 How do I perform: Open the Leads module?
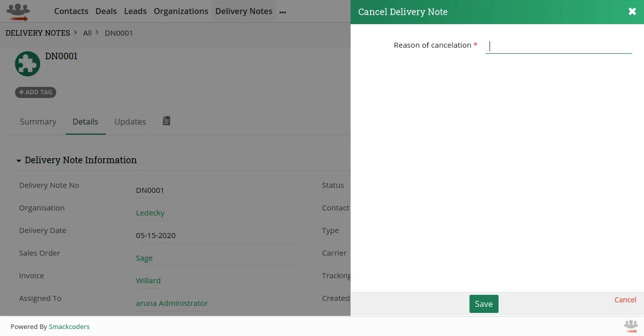[x=135, y=11]
